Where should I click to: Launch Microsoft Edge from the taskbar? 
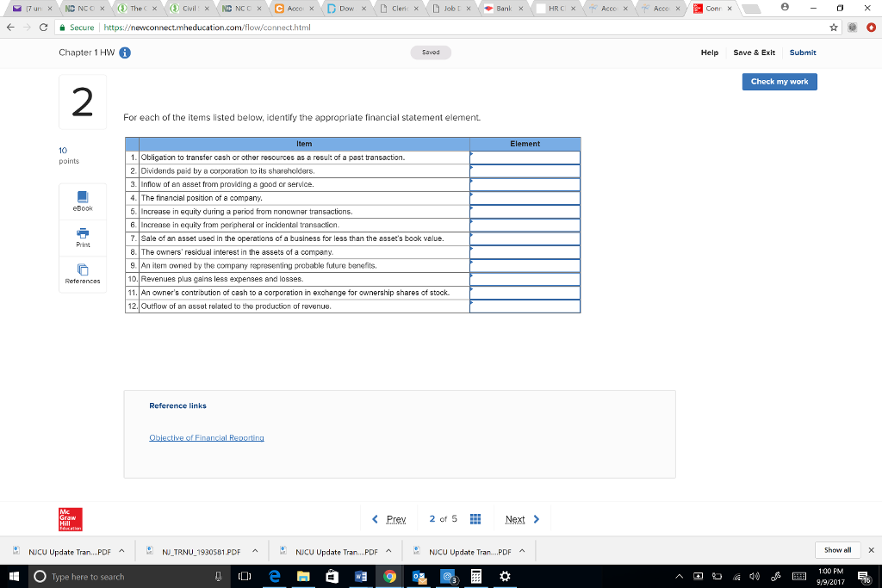275,577
